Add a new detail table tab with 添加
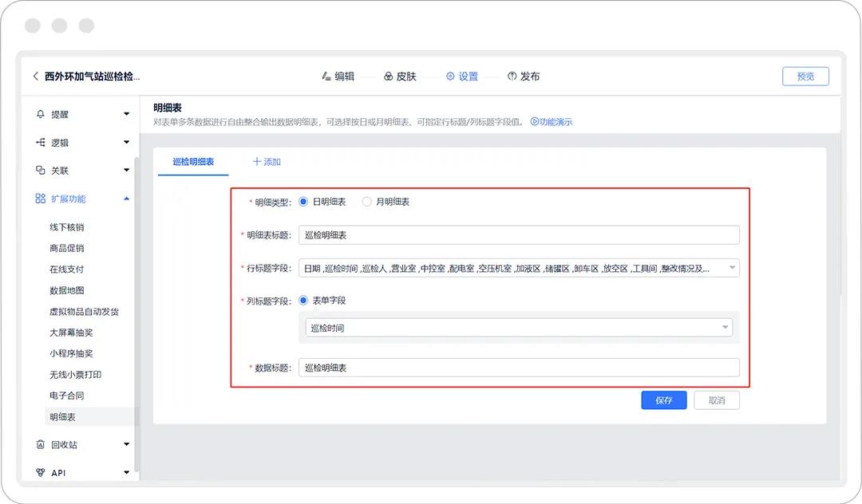Viewport: 862px width, 504px height. (x=267, y=162)
